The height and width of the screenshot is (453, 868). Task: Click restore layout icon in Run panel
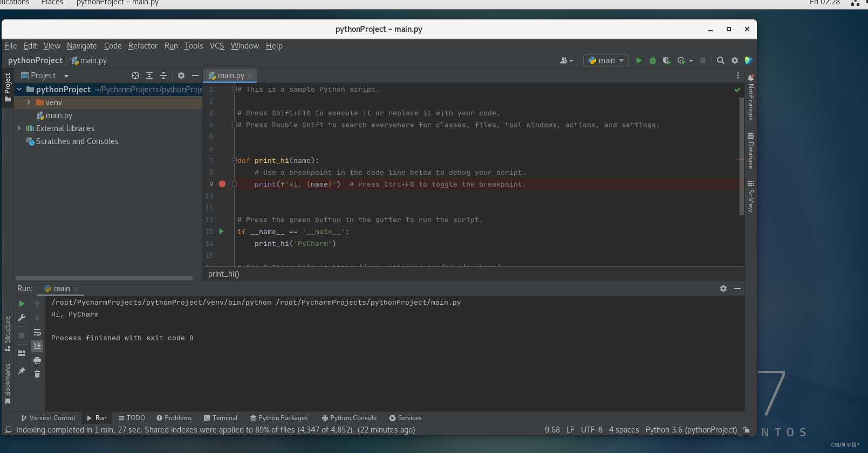coord(22,353)
